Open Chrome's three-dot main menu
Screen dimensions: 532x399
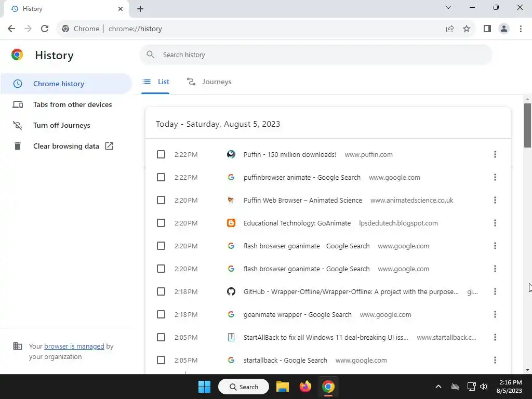tap(521, 29)
